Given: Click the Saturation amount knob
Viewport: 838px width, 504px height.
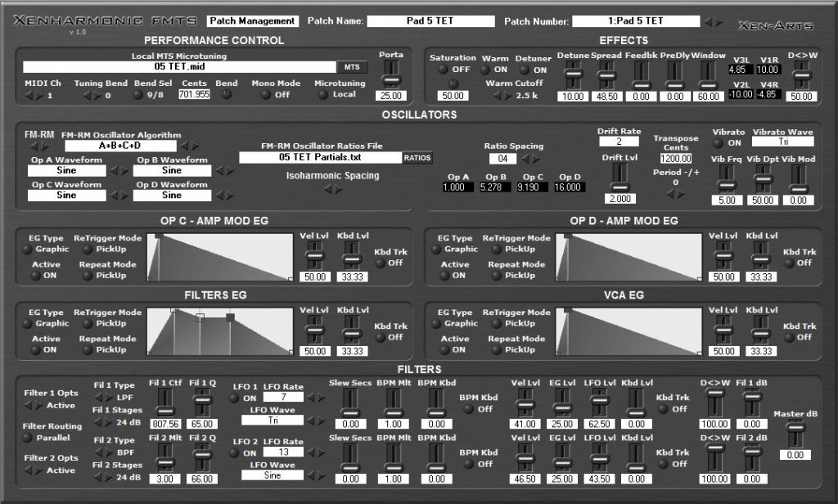Looking at the screenshot, I should tap(453, 83).
